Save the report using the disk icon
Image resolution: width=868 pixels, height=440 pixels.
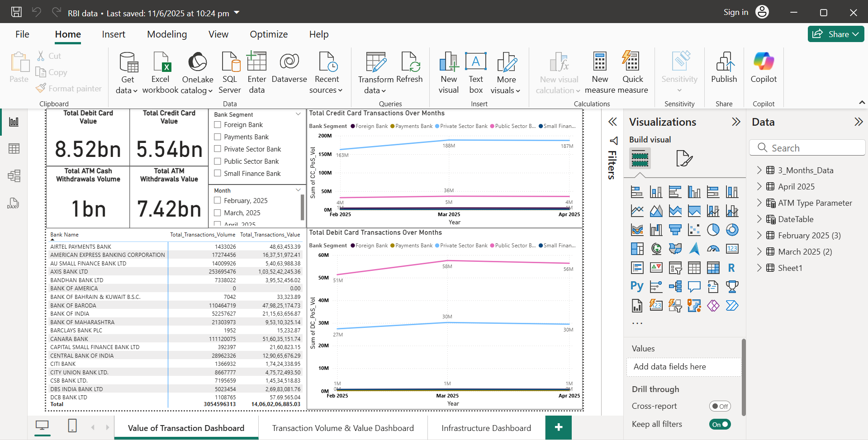[x=16, y=12]
